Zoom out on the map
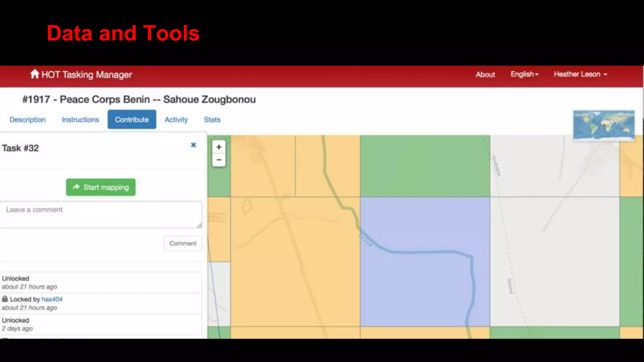The image size is (644, 362). 219,160
